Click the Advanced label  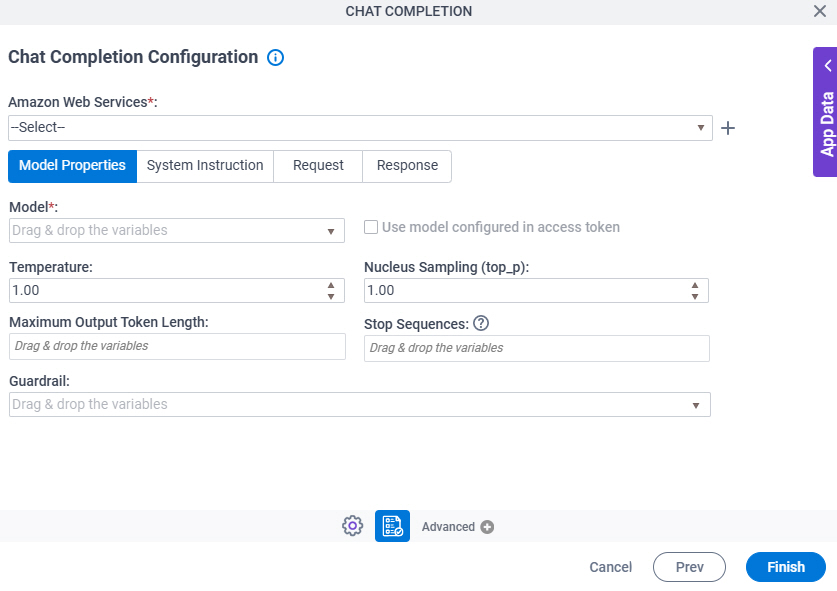(x=448, y=527)
